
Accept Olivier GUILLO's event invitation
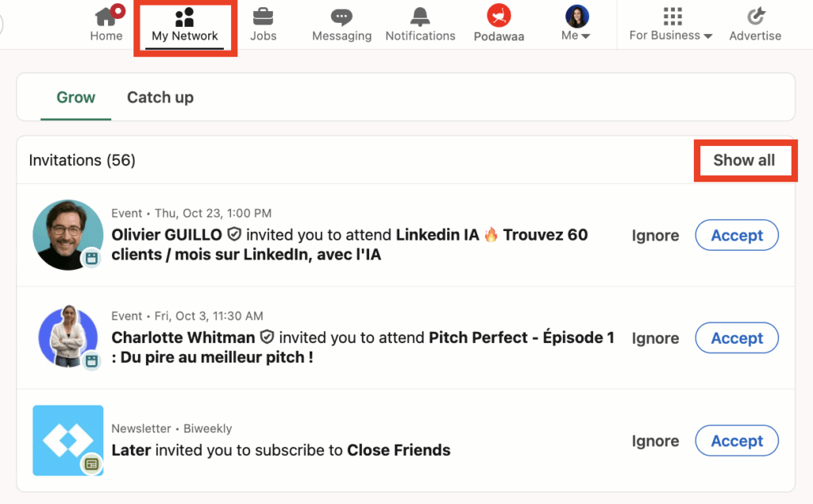(x=737, y=236)
